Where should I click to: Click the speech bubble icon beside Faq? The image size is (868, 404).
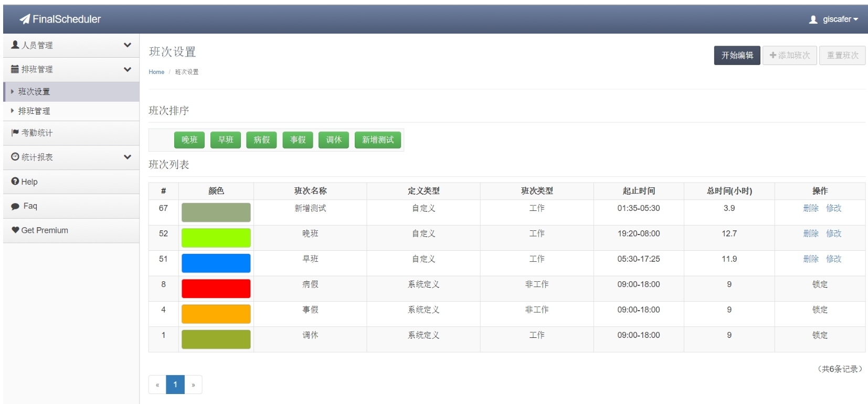click(x=15, y=206)
